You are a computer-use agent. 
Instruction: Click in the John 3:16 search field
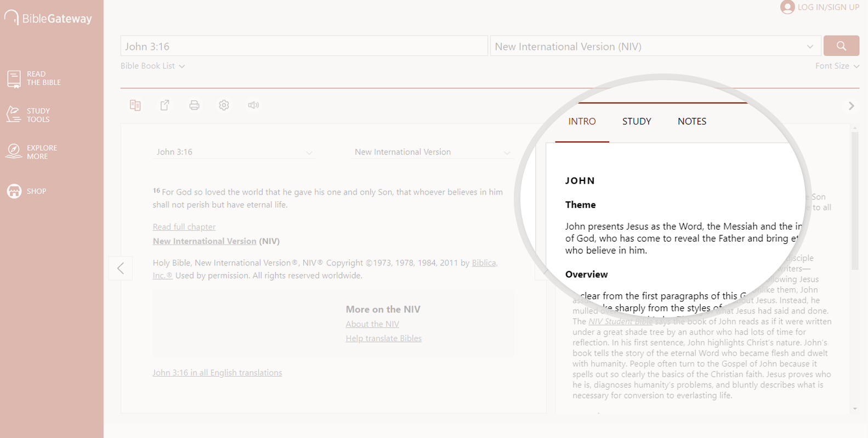click(304, 46)
